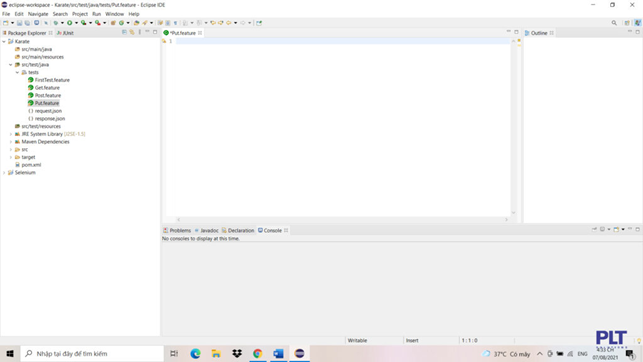Screen dimensions: 643x362
Task: Open the Navigate menu
Action: pyautogui.click(x=38, y=14)
